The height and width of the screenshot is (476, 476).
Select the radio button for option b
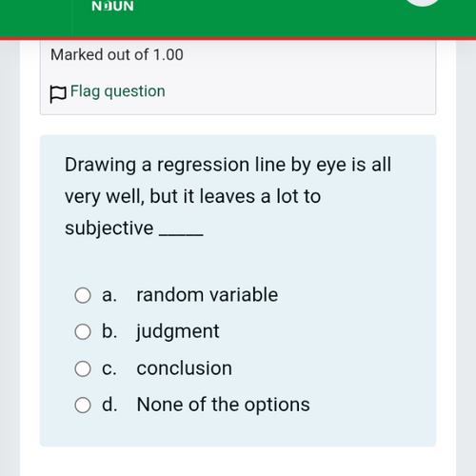pyautogui.click(x=83, y=332)
